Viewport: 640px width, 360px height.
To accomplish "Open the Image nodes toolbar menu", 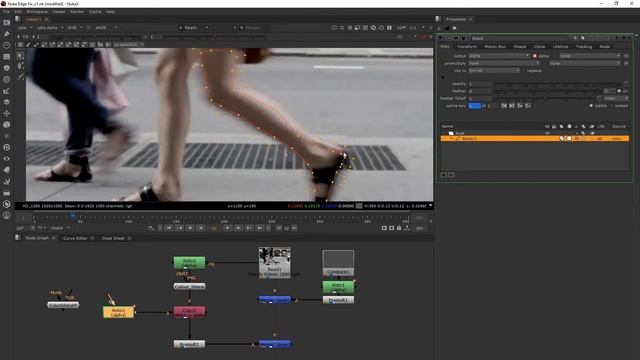I will pos(7,22).
